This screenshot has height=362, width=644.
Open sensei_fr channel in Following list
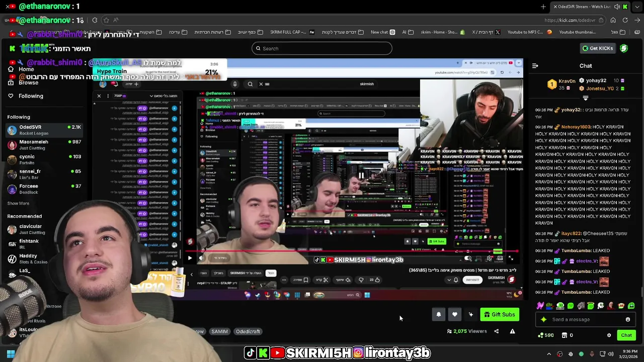tap(44, 174)
